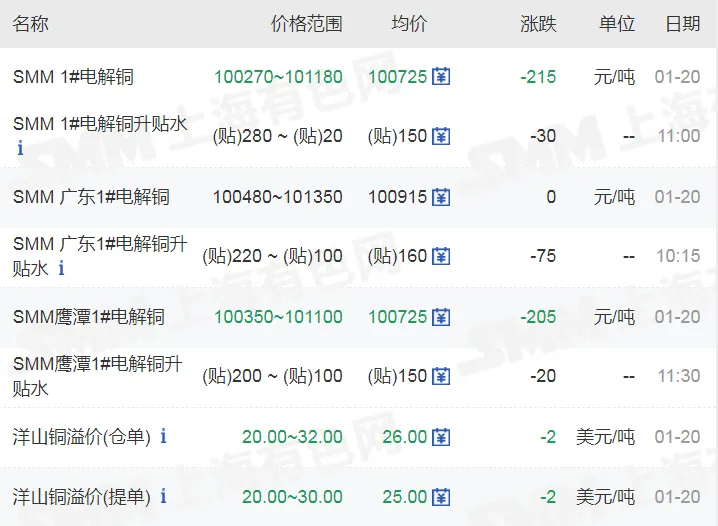
Task: Click the 价格范围 column header
Action: [x=306, y=24]
